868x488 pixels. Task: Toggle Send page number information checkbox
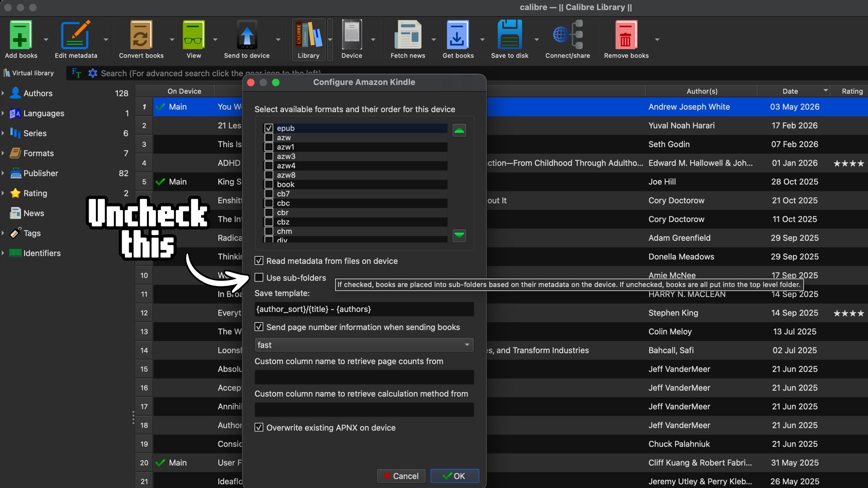259,327
